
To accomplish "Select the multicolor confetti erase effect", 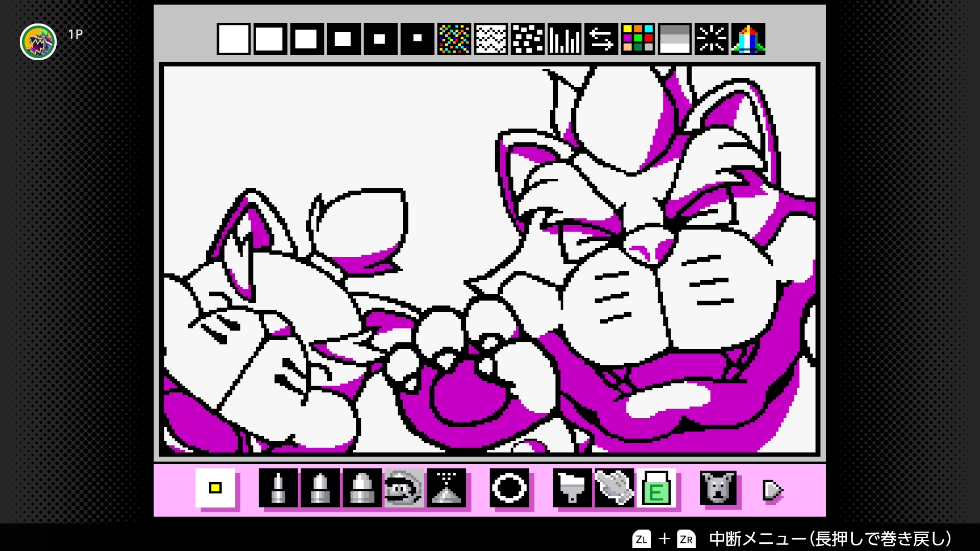I will (x=454, y=39).
